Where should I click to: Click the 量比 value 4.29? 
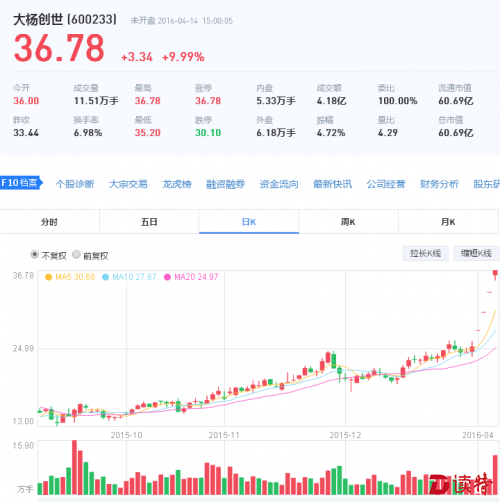pyautogui.click(x=388, y=133)
